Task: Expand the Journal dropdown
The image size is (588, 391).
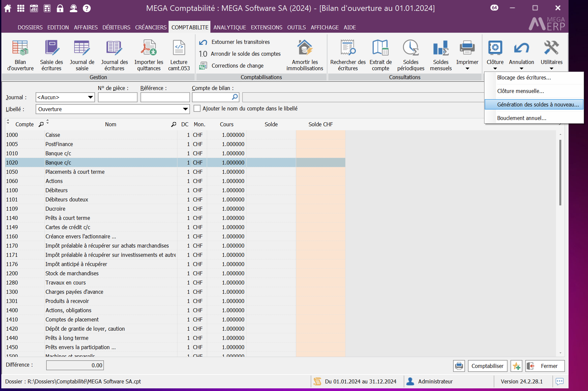Action: [x=90, y=97]
